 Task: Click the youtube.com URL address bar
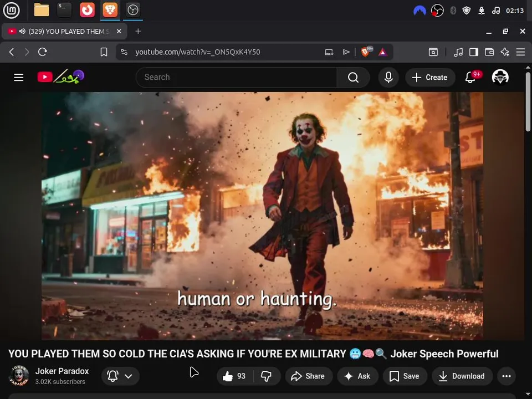pos(197,52)
